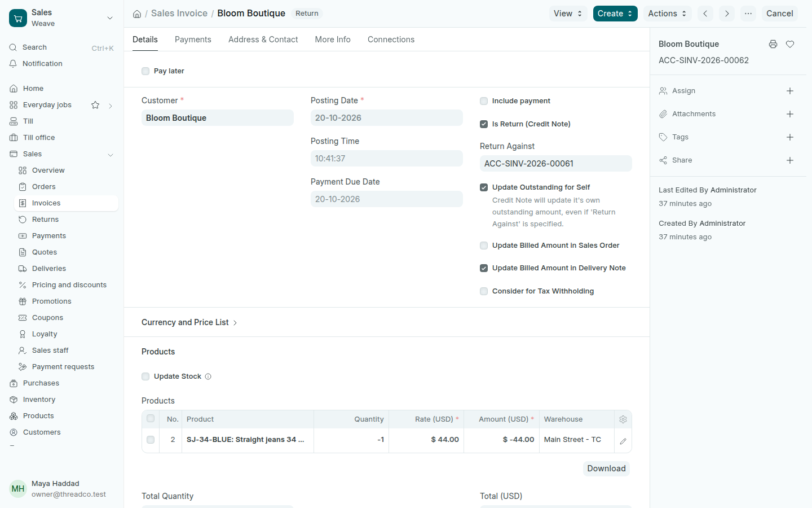Click the Share plus icon

tap(790, 160)
